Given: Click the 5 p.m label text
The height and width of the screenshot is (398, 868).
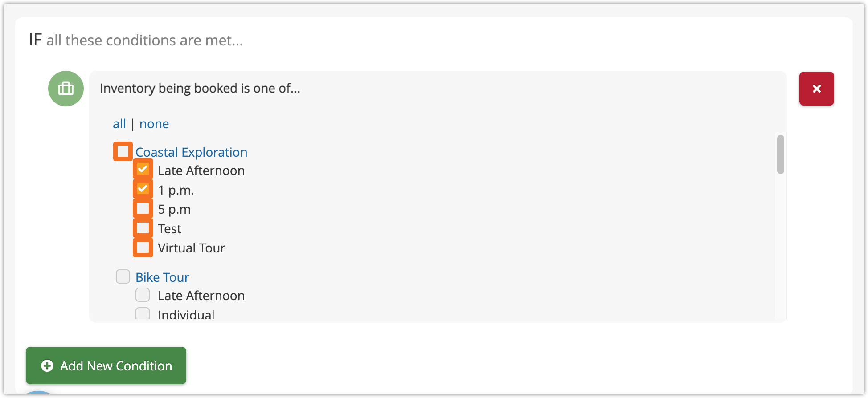Looking at the screenshot, I should (174, 209).
